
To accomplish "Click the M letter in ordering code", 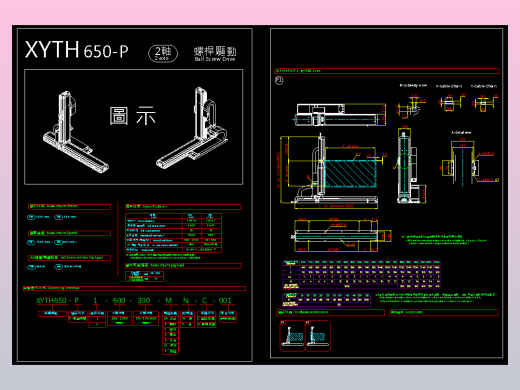I will pos(169,300).
